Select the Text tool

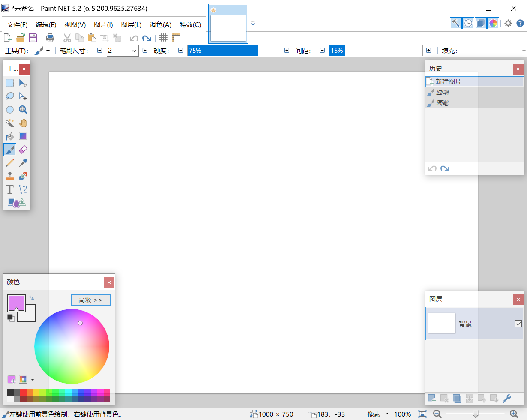tap(10, 189)
